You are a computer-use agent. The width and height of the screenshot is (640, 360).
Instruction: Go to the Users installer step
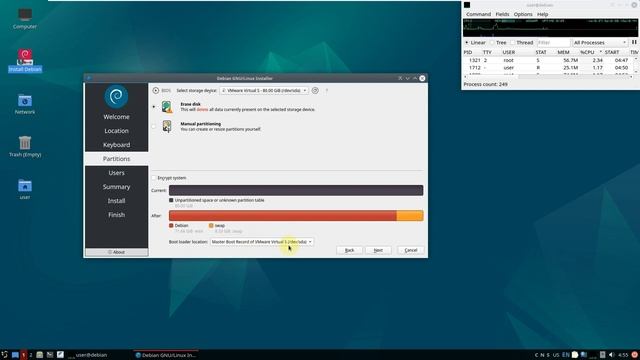116,173
